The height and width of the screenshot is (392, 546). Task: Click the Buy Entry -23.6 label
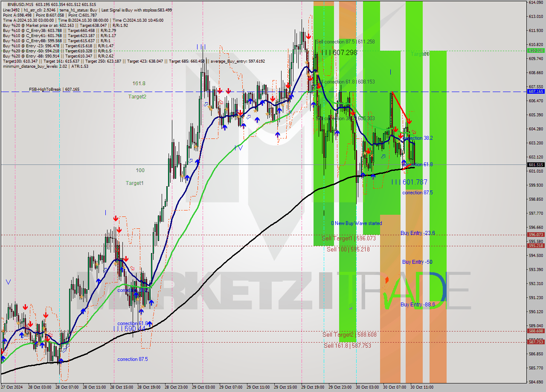point(418,233)
